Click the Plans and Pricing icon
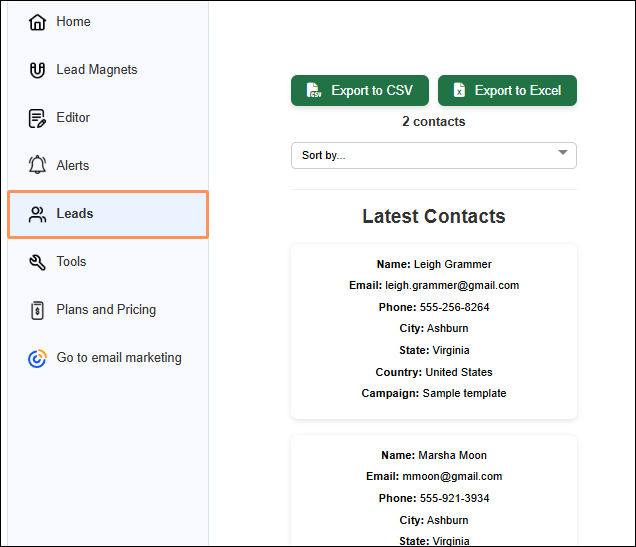Image resolution: width=636 pixels, height=547 pixels. pos(37,310)
